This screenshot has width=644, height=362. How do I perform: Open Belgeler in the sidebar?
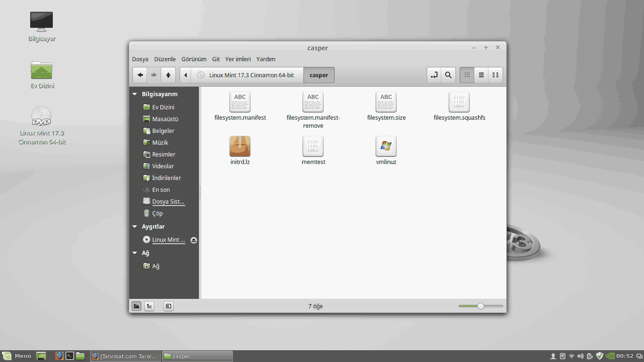pos(164,131)
